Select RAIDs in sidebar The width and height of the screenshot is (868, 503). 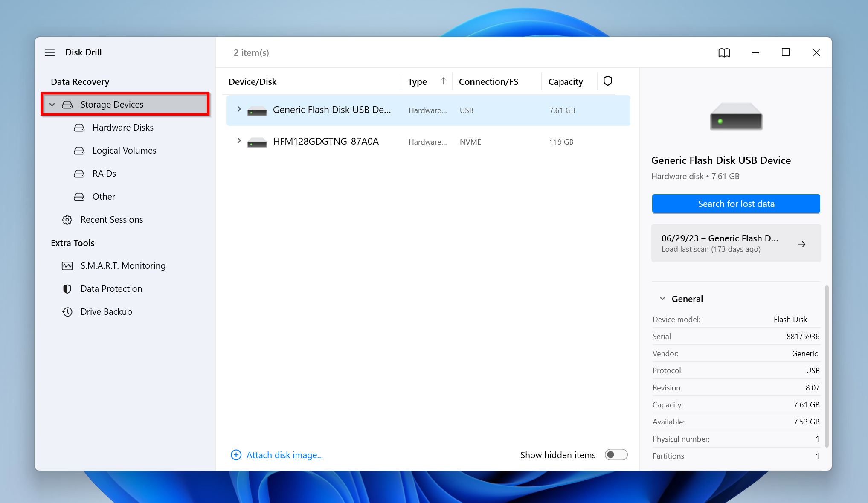pos(104,174)
